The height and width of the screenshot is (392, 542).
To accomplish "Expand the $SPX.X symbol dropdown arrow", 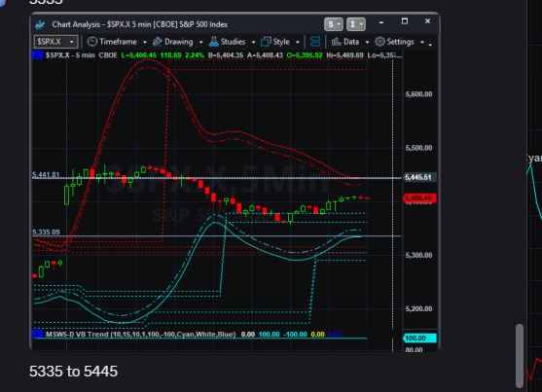I will tap(72, 42).
